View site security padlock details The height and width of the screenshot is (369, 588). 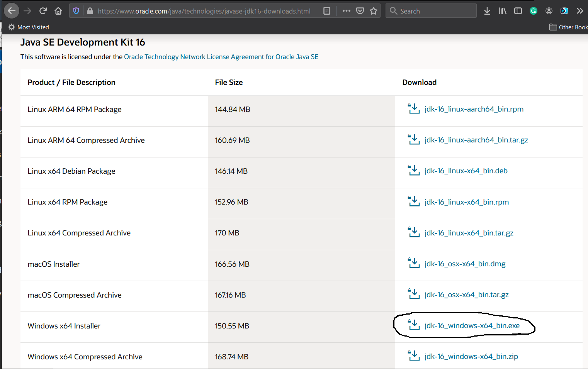coord(90,11)
